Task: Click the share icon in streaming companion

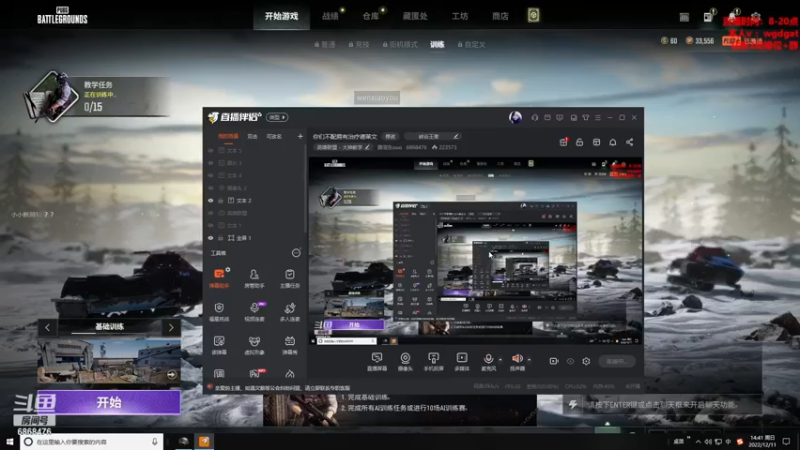Action: tap(630, 142)
